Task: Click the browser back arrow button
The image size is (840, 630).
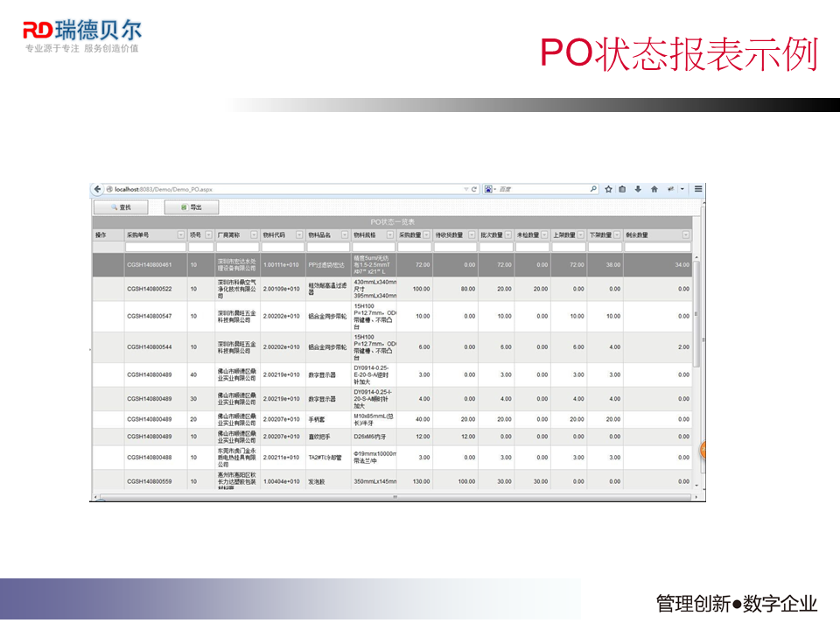Action: 98,189
